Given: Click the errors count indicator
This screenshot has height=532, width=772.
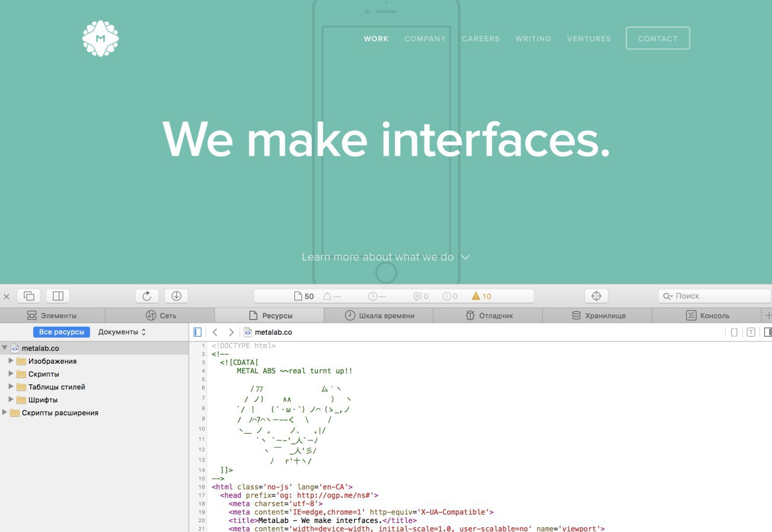Looking at the screenshot, I should (x=451, y=296).
